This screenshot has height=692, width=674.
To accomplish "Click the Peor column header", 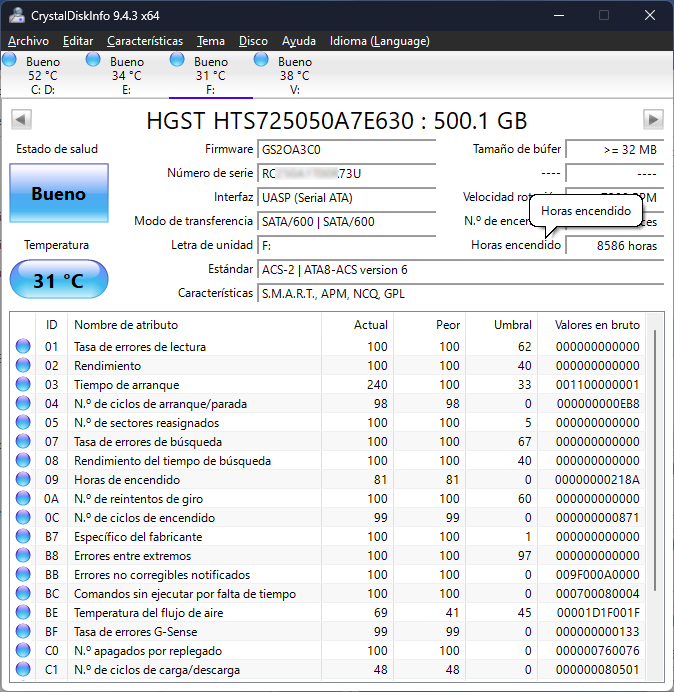I will [429, 325].
